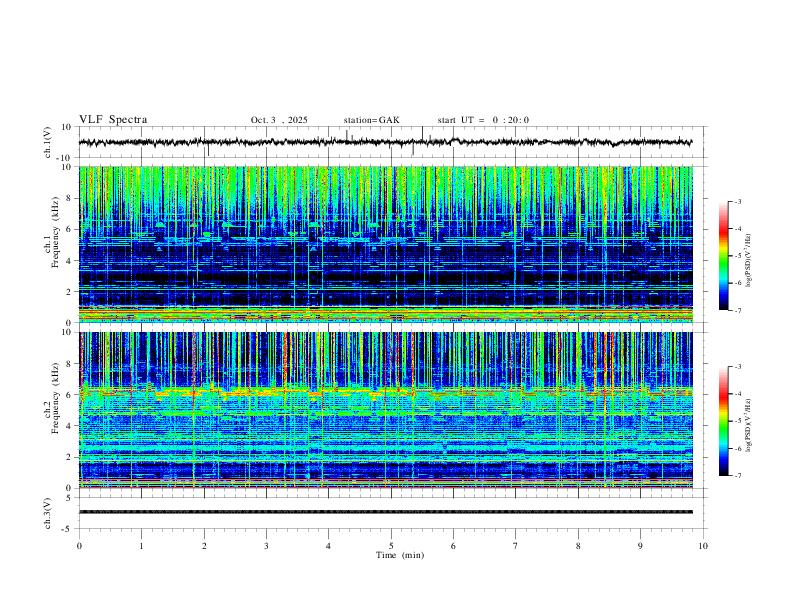This screenshot has width=792, height=612.
Task: Click the ch.1 color bar log(PSD) label
Action: tap(749, 261)
